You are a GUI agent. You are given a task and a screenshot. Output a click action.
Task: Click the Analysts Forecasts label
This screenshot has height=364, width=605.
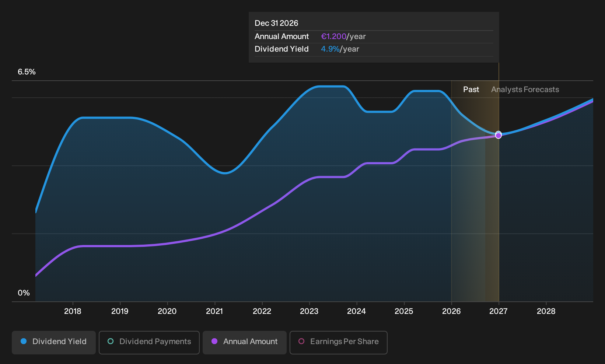525,90
